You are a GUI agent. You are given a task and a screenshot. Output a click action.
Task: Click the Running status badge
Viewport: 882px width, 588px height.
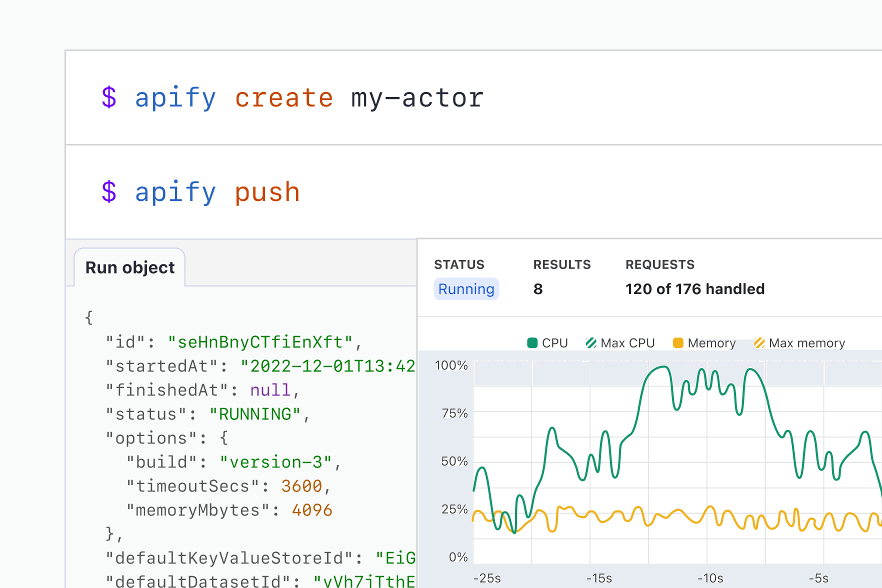466,289
